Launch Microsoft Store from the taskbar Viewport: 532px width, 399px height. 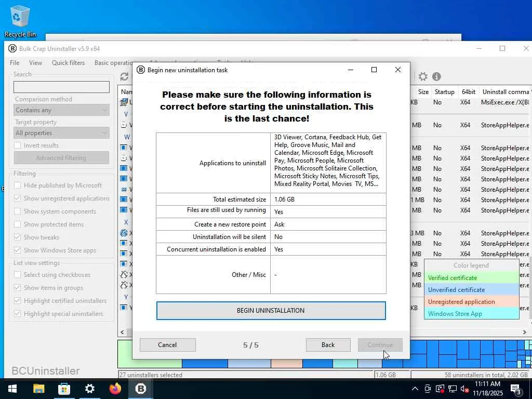pos(64,389)
